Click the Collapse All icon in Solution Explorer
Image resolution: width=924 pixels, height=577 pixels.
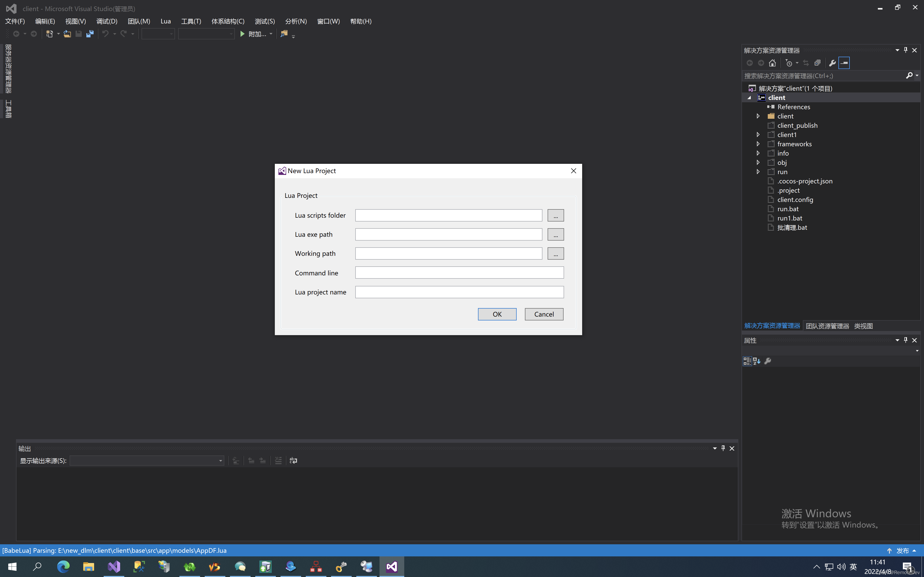pyautogui.click(x=818, y=63)
